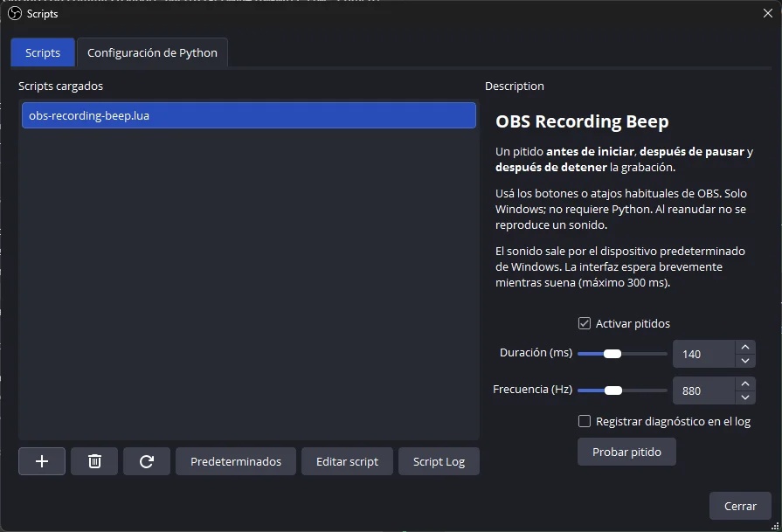Click the Duración (ms) slider handle

612,354
